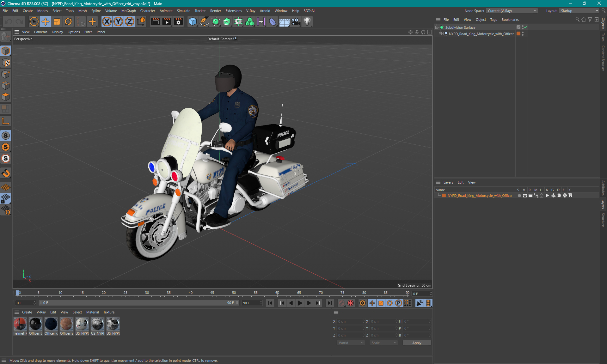Open the Layers panel hamburger menu

(x=438, y=182)
